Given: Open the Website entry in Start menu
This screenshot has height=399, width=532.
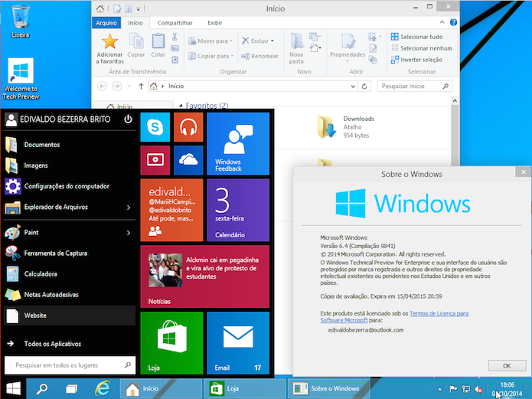Looking at the screenshot, I should [x=70, y=315].
